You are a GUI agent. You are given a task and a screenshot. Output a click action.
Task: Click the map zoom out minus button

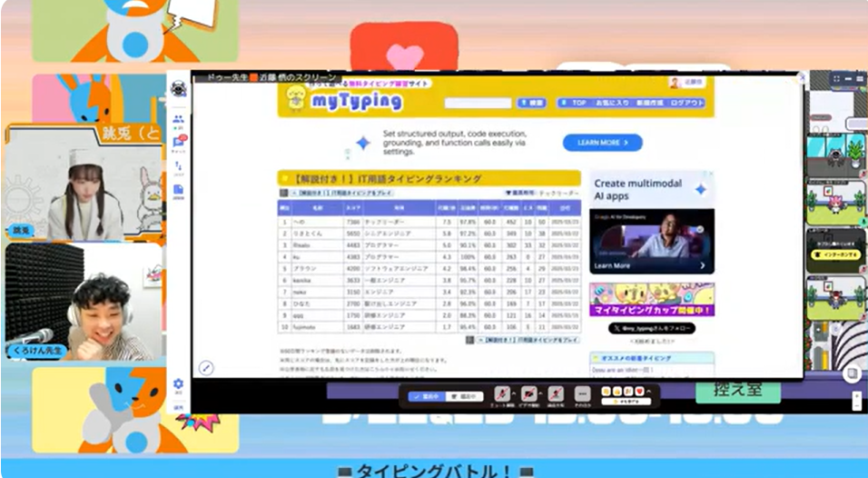point(857,406)
